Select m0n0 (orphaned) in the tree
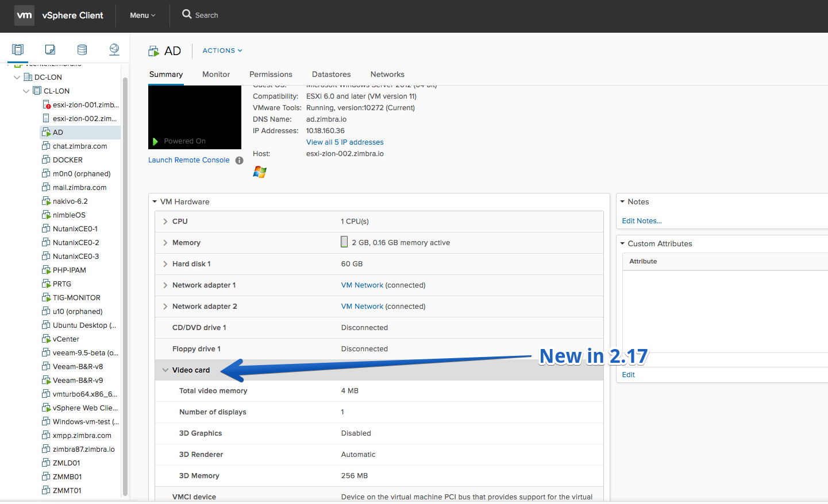The height and width of the screenshot is (504, 828). point(82,174)
